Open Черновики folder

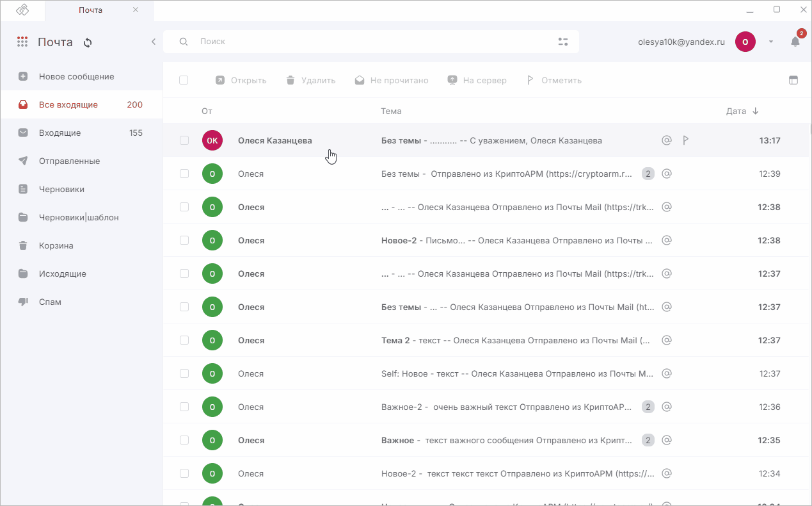pyautogui.click(x=81, y=189)
